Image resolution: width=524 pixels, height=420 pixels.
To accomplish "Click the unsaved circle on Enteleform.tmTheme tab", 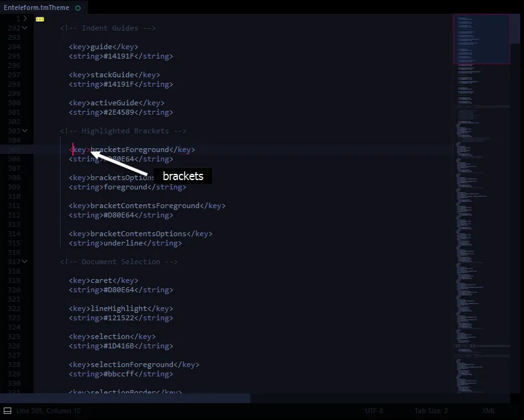I will tap(78, 8).
